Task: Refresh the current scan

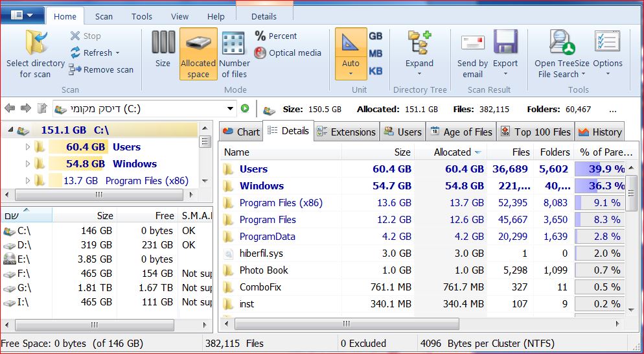Action: click(x=95, y=53)
